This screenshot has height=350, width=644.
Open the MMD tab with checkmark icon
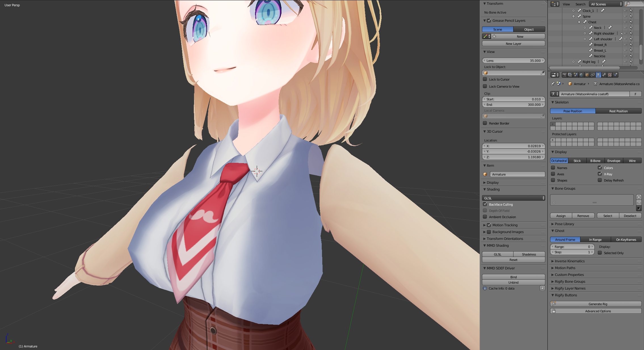(x=615, y=75)
